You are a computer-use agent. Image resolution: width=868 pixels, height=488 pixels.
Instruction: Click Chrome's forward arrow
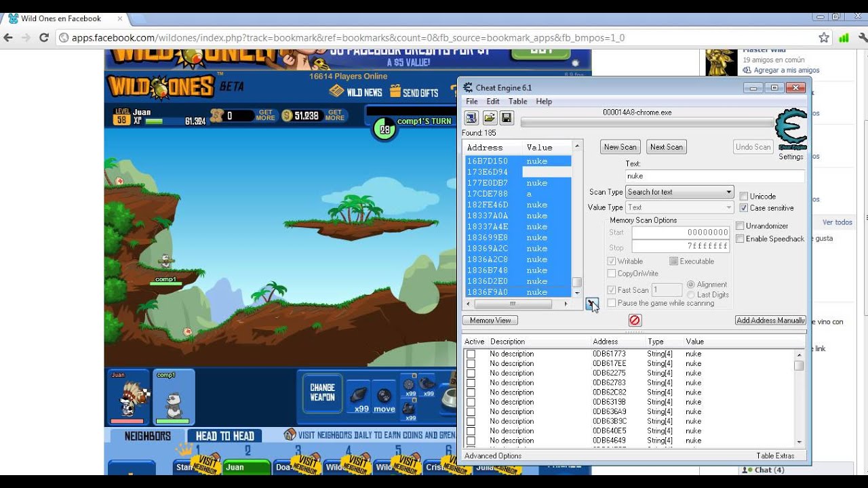click(26, 38)
